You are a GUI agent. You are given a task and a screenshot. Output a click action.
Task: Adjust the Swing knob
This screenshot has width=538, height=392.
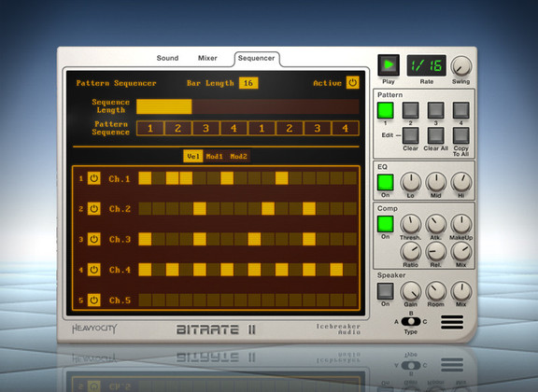click(x=461, y=66)
